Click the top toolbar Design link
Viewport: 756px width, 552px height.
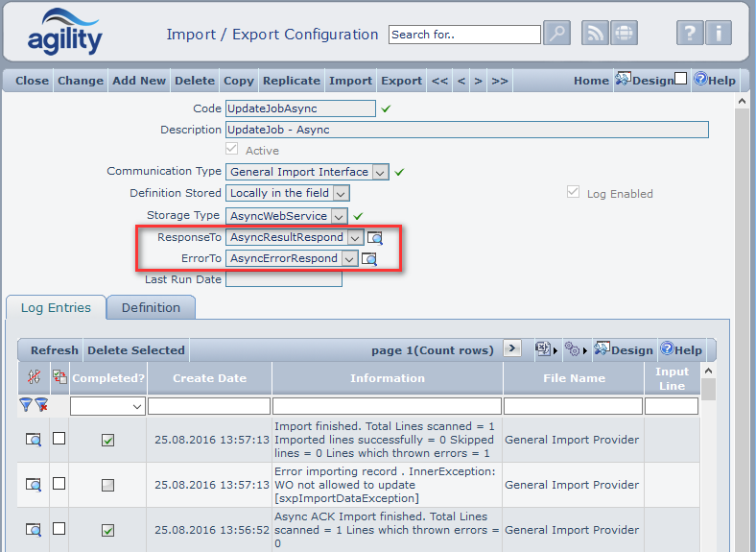click(x=652, y=81)
